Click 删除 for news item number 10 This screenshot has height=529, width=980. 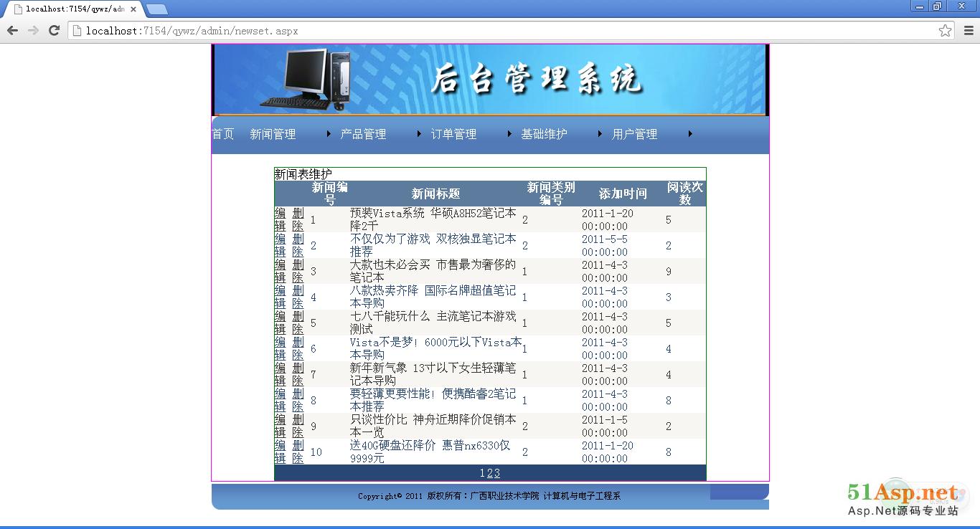pos(298,452)
